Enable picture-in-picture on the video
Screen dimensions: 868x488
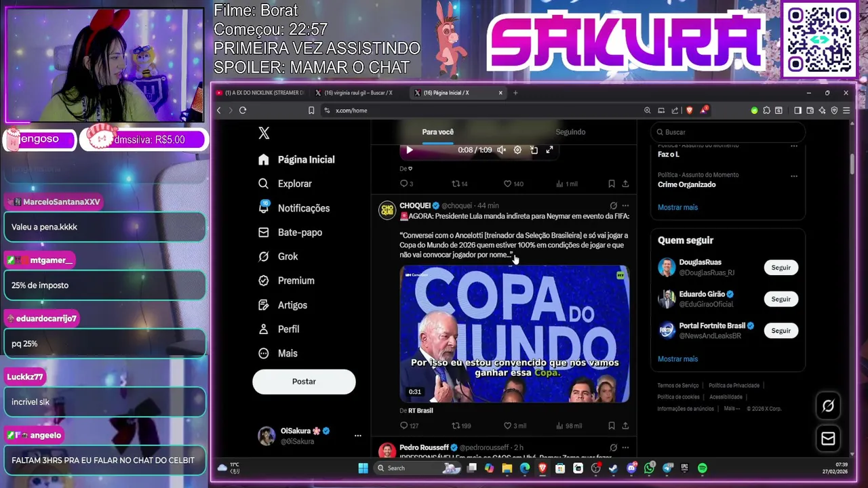(534, 150)
